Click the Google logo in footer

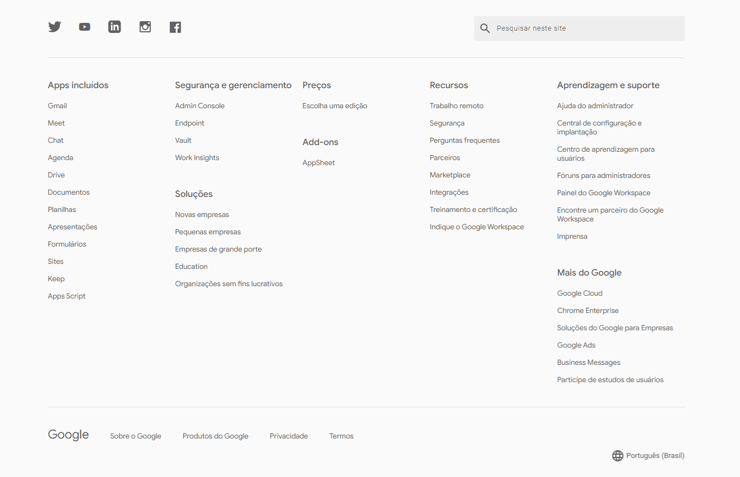point(68,435)
